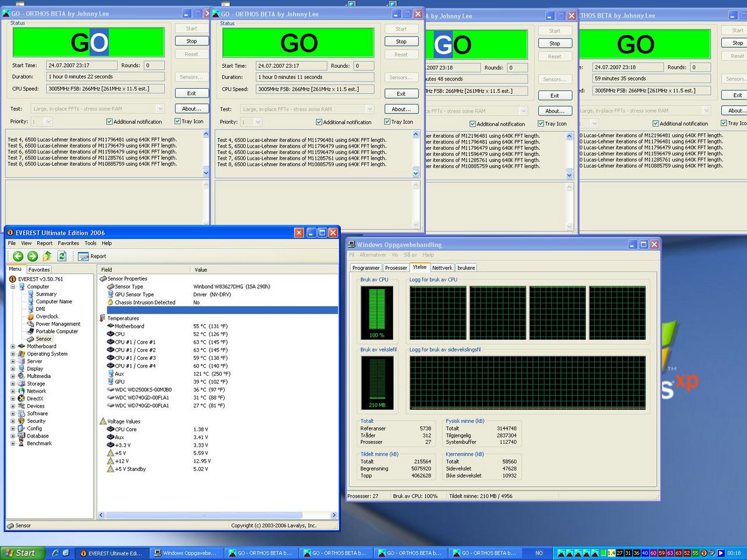Click About... in the 48-seconds ORTHOS window

pos(554,111)
